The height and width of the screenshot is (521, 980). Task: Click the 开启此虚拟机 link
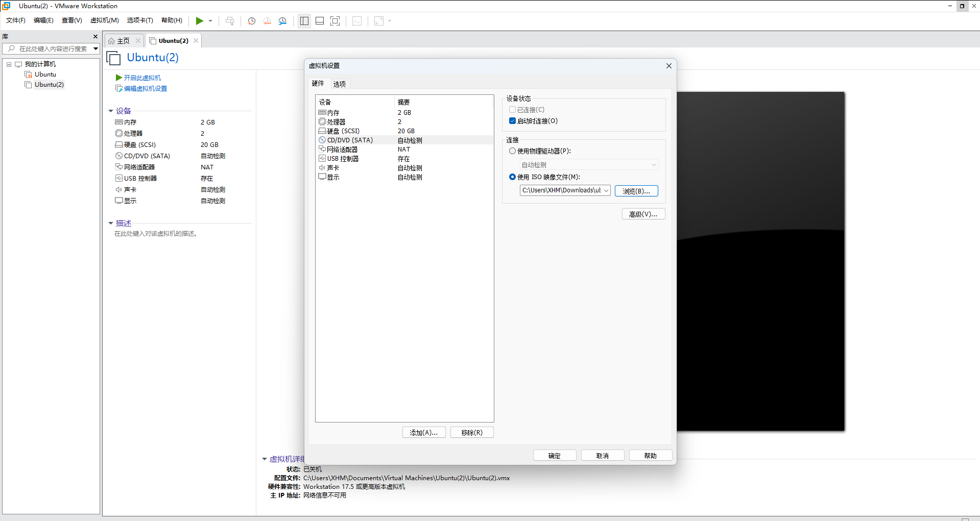[x=142, y=78]
